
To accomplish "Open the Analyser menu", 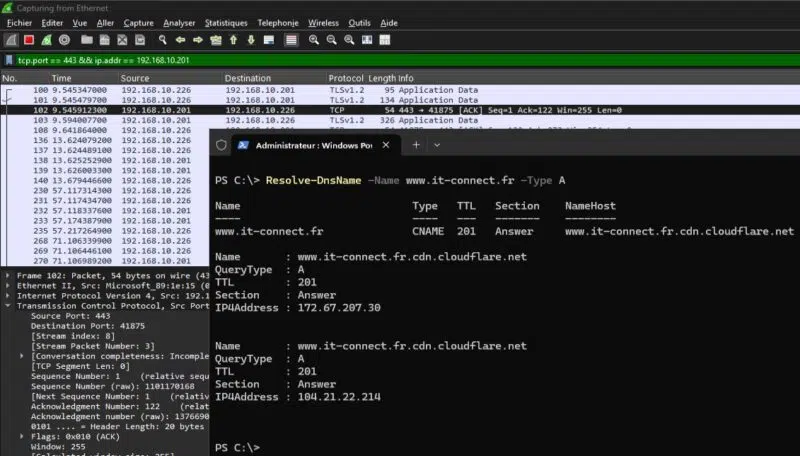I will point(179,23).
